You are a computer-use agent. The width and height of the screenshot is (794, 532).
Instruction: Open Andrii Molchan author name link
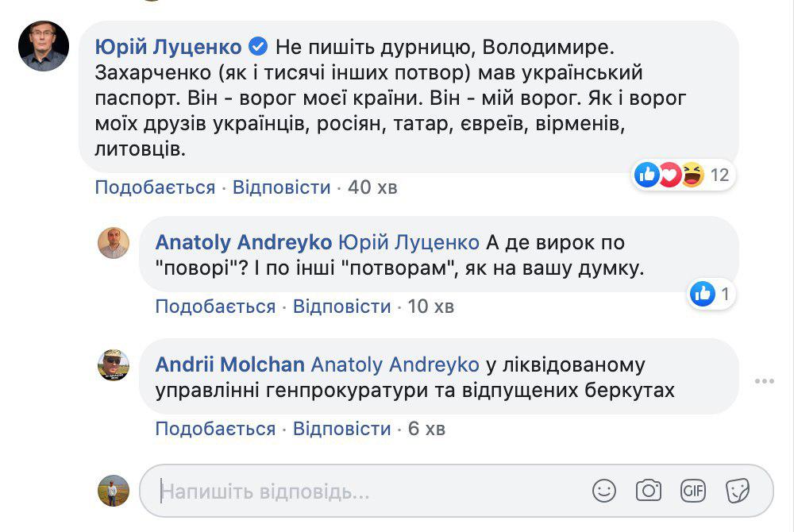tap(230, 364)
